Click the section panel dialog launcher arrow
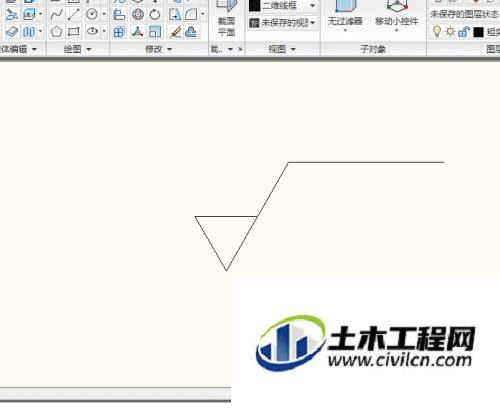 [x=240, y=49]
